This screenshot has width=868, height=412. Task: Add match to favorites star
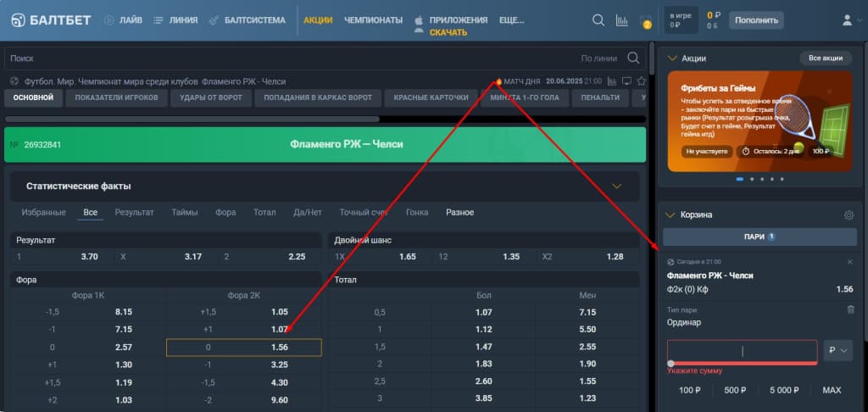coord(641,81)
